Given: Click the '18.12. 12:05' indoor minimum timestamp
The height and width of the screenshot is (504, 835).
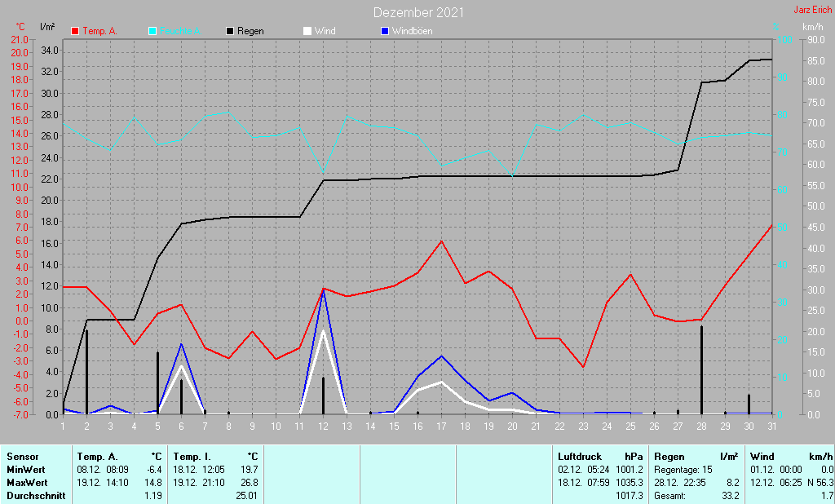Looking at the screenshot, I should click(199, 470).
